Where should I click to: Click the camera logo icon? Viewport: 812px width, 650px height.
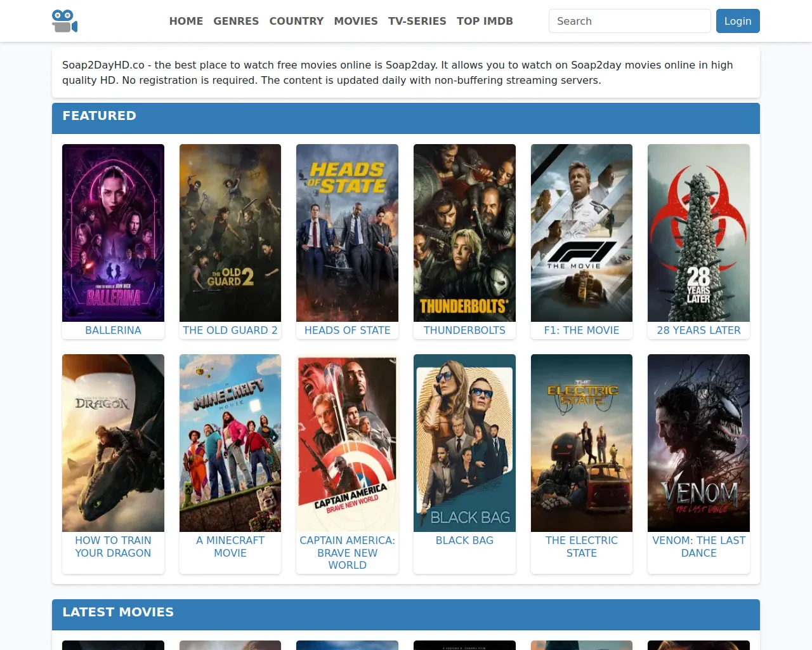coord(65,21)
